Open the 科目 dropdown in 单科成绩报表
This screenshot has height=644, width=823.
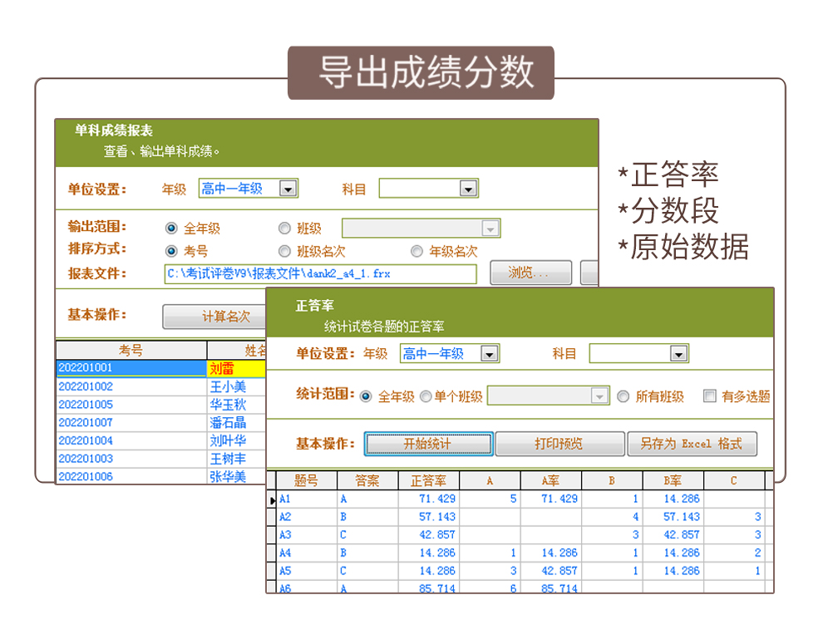tap(468, 189)
